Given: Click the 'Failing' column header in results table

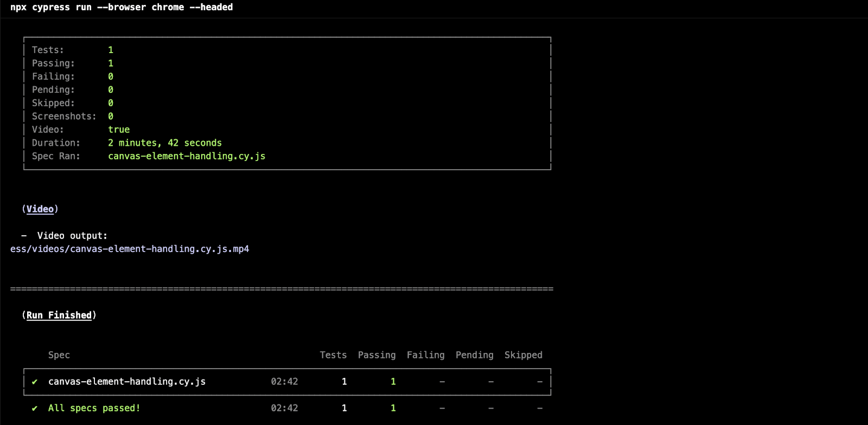Looking at the screenshot, I should tap(426, 355).
